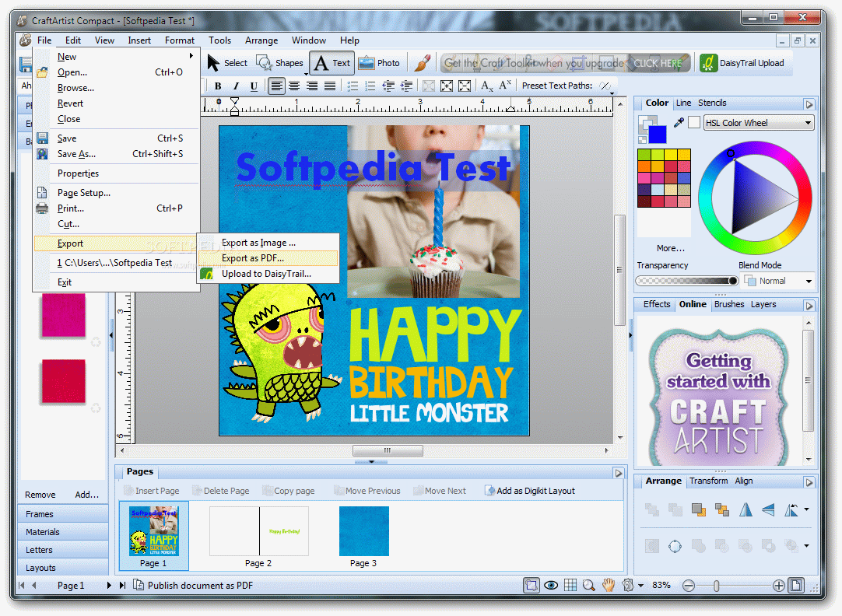This screenshot has height=616, width=842.
Task: Apply subscript formatting
Action: click(x=487, y=86)
